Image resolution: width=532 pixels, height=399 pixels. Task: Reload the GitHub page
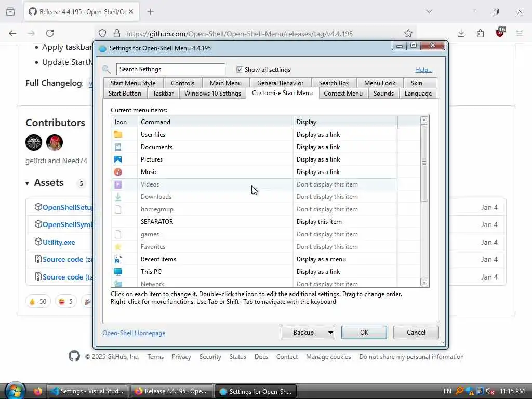50,33
